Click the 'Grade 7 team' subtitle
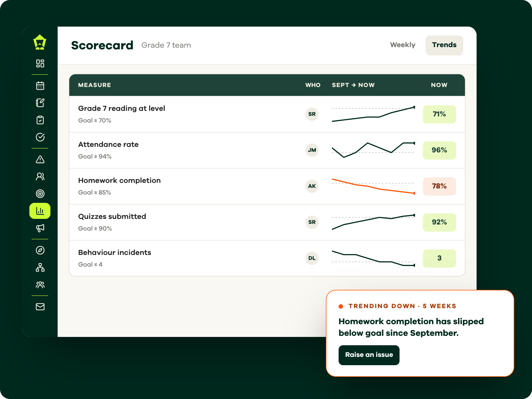The height and width of the screenshot is (399, 532). (x=166, y=45)
